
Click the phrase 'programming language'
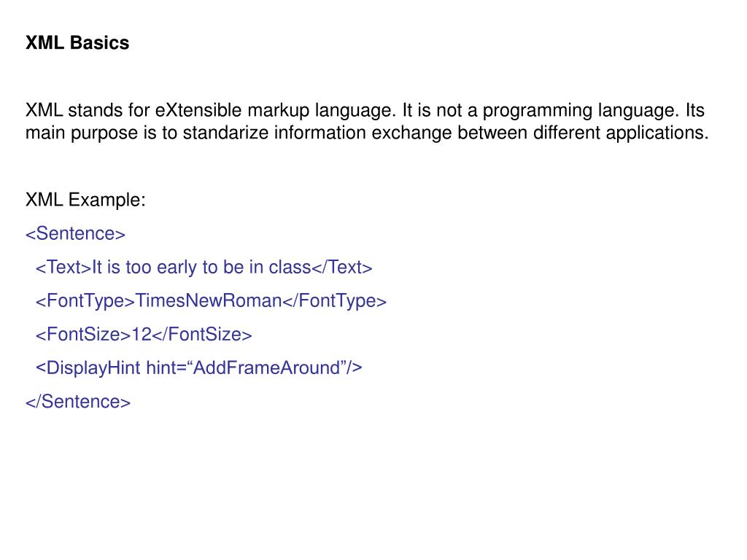[x=580, y=111]
